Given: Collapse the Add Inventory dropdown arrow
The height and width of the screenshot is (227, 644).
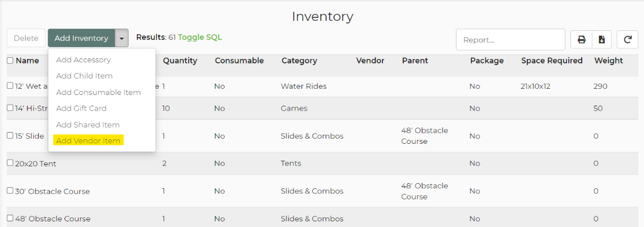Looking at the screenshot, I should click(122, 38).
